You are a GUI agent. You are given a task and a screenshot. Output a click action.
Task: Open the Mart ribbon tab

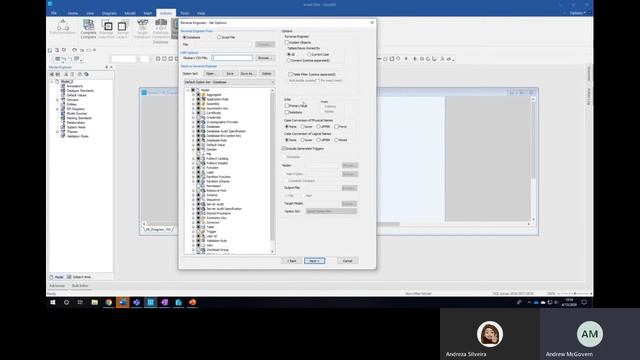tap(148, 13)
